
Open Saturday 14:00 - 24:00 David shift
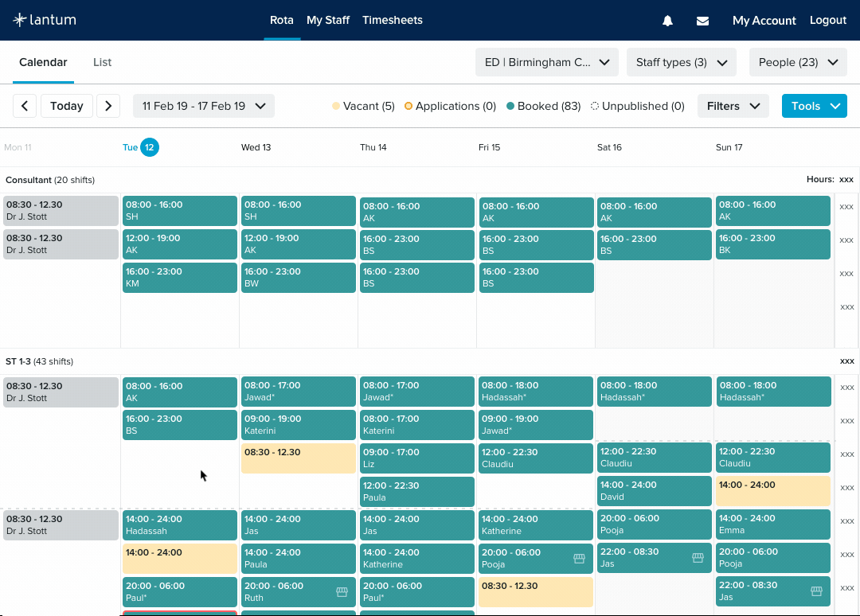[x=655, y=490]
